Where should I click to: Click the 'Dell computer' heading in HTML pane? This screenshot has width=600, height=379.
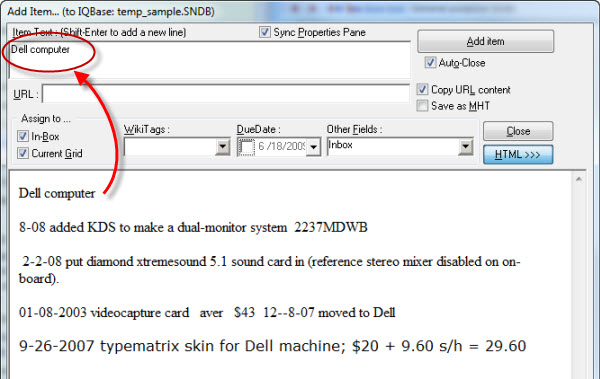pyautogui.click(x=57, y=193)
